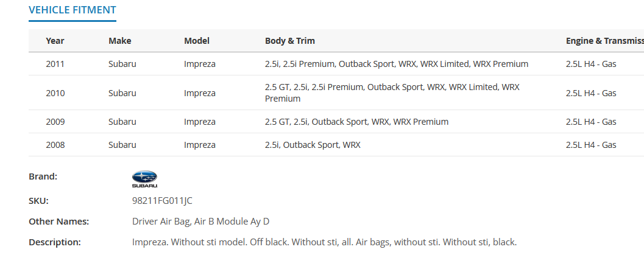644x255 pixels.
Task: Click the Engine & Transmission column header
Action: point(604,41)
